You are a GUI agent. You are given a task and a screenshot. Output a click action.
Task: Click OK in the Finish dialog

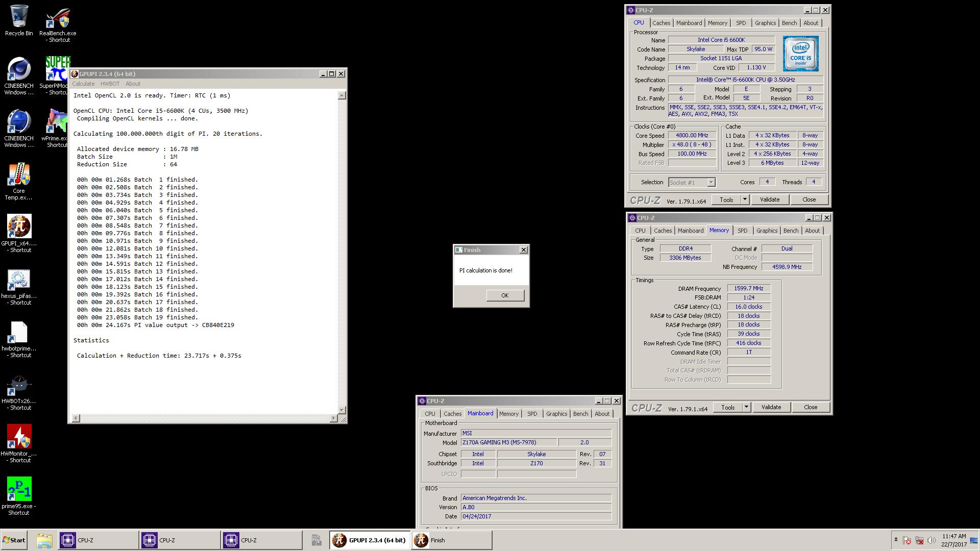(505, 295)
